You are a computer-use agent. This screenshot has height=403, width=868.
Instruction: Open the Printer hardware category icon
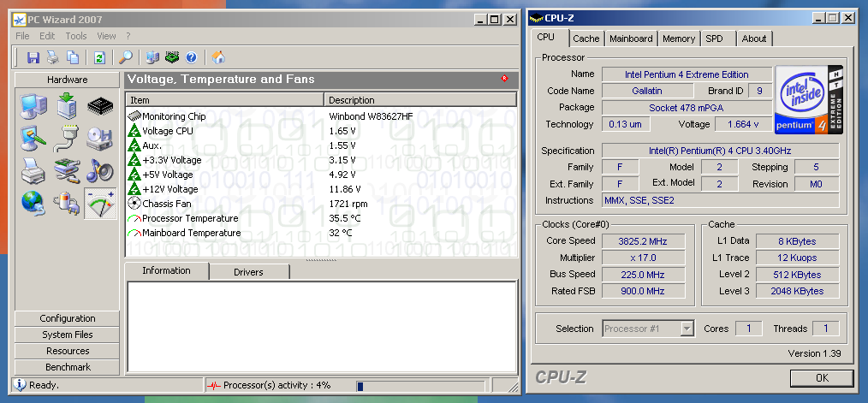[x=33, y=170]
